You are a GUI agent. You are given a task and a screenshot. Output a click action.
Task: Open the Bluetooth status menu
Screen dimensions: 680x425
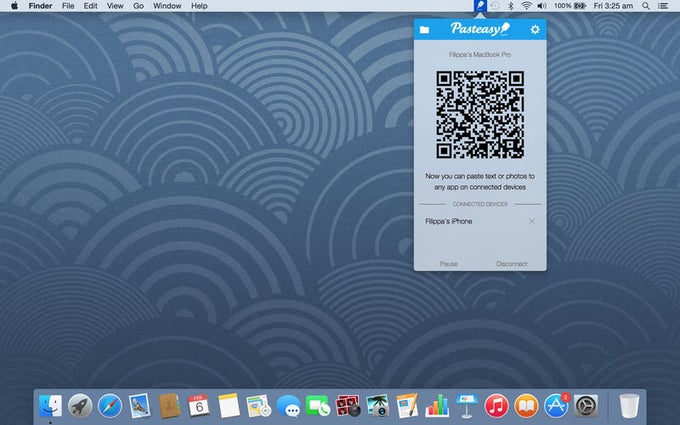click(x=510, y=6)
